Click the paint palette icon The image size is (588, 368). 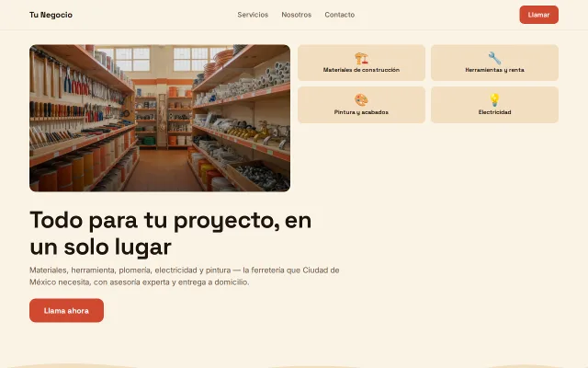(x=361, y=100)
